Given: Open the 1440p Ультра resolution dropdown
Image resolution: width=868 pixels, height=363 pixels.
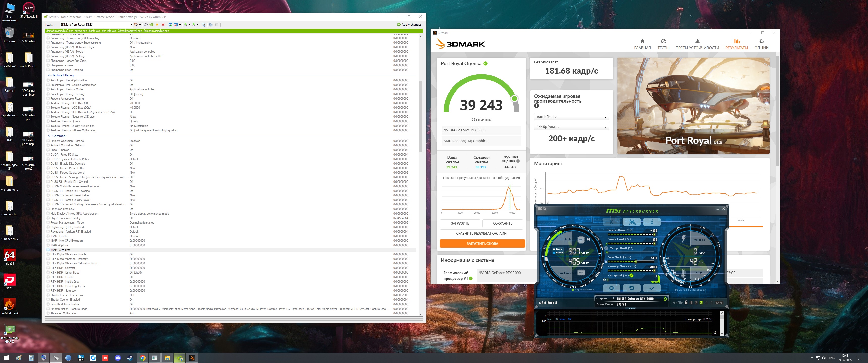Looking at the screenshot, I should click(x=571, y=127).
